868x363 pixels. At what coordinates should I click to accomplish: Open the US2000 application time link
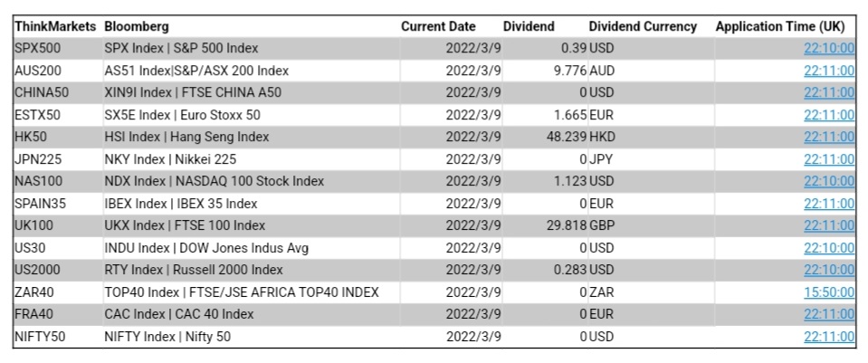click(x=828, y=270)
